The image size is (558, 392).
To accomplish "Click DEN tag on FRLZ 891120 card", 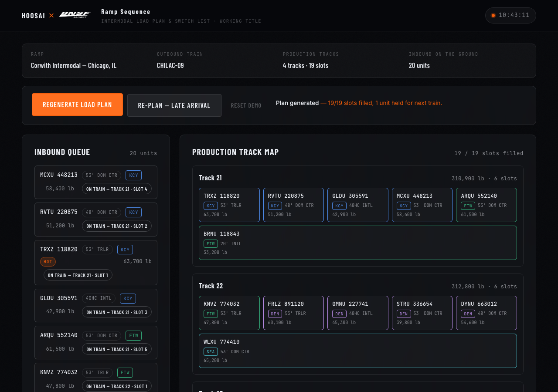I will point(275,314).
